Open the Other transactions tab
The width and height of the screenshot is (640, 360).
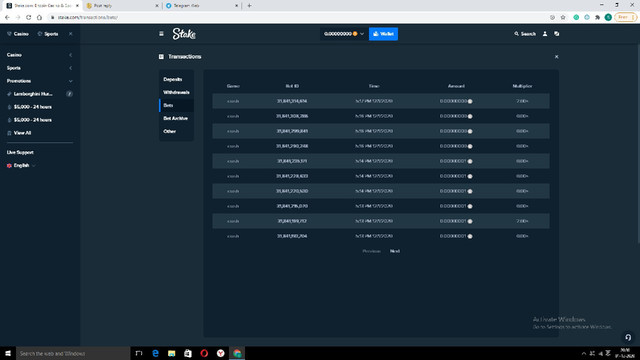click(x=170, y=131)
